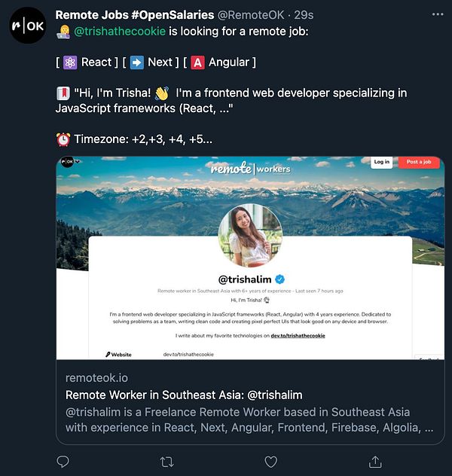The height and width of the screenshot is (476, 452).
Task: Click the Remote Jobs #OpenSalaries account name
Action: (135, 15)
